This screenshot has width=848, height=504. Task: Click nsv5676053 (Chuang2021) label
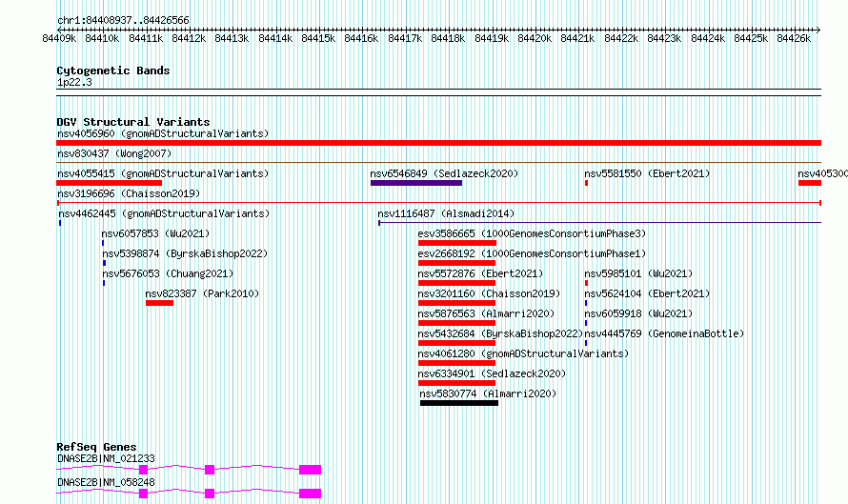coord(168,273)
